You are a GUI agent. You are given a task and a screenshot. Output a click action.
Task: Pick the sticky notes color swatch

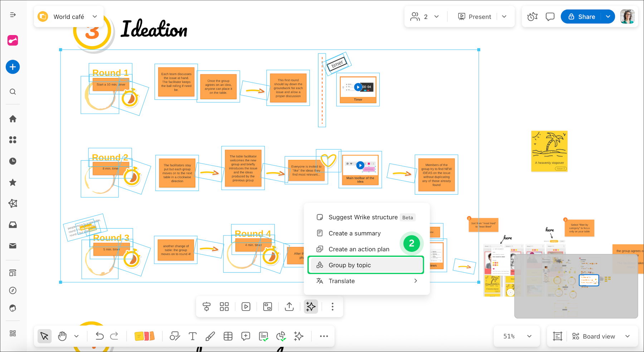[x=144, y=336]
